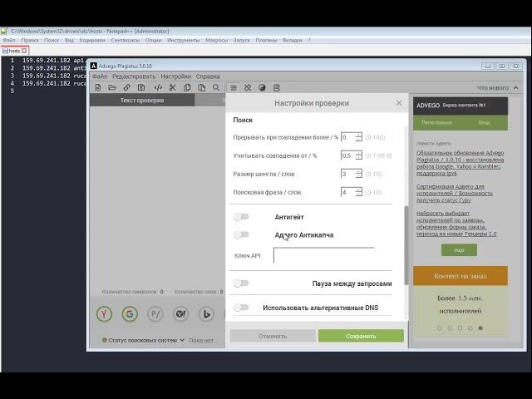Open Поиск menu in Notepad++

52,40
